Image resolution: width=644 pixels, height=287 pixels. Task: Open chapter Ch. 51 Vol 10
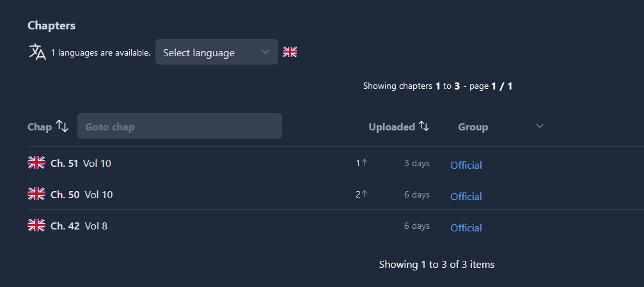click(81, 163)
